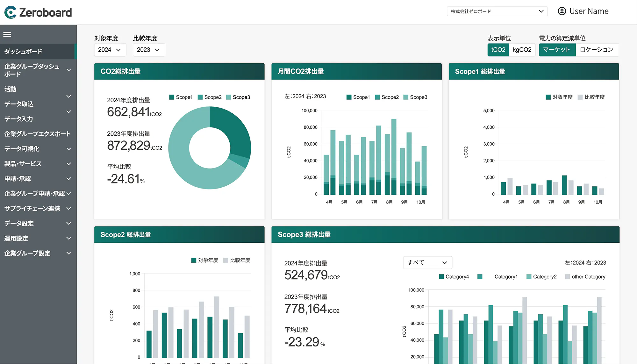Image resolution: width=637 pixels, height=364 pixels.
Task: Click other Category legend marker
Action: 568,277
